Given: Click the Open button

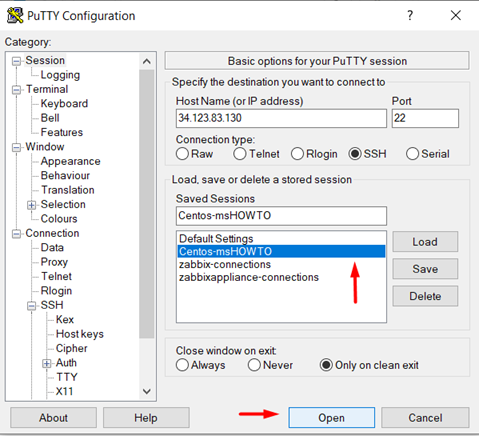Looking at the screenshot, I should [331, 418].
